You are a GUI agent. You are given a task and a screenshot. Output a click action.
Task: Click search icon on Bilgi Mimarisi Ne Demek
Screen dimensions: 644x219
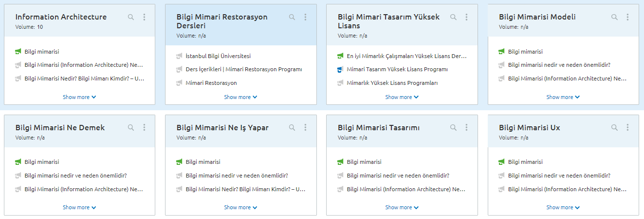click(x=130, y=127)
